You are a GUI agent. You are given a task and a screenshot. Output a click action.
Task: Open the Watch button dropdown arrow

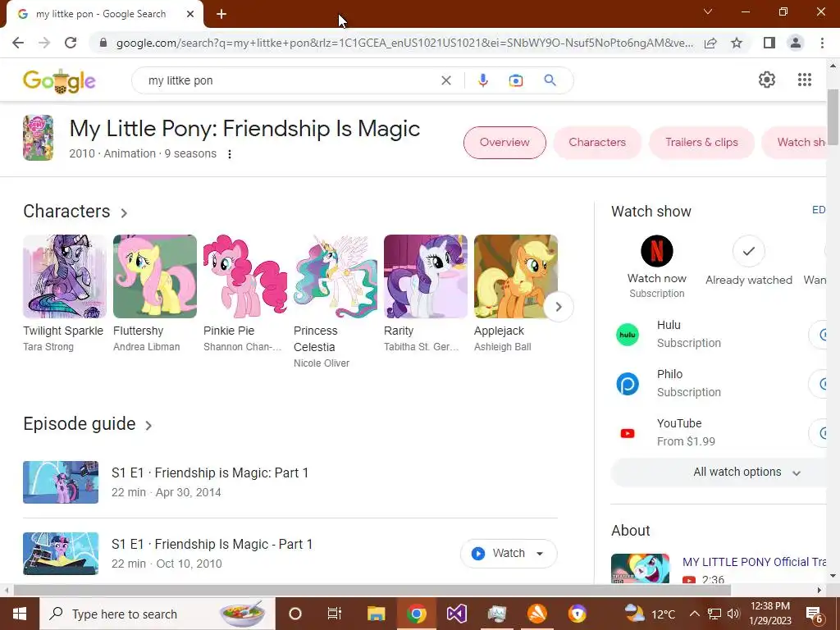pos(540,554)
